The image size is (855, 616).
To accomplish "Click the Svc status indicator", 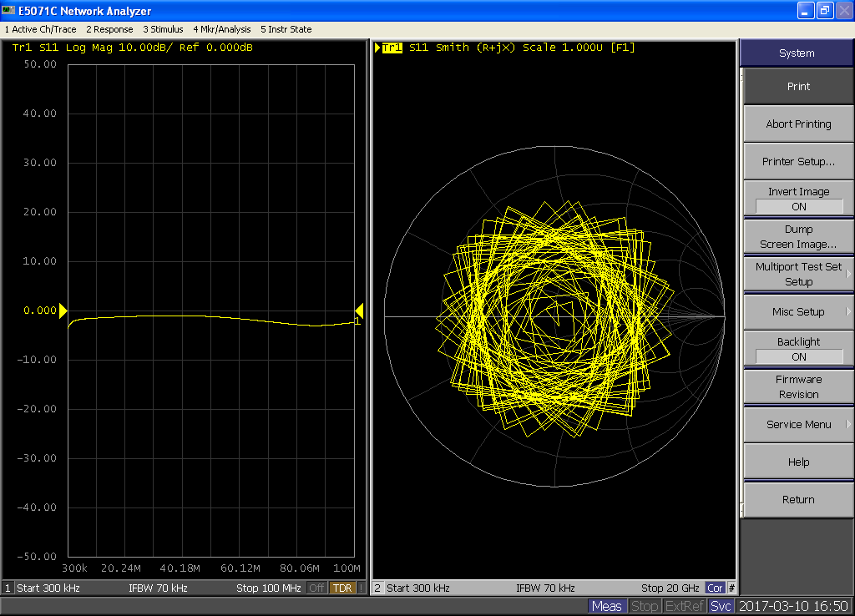I will (x=721, y=606).
